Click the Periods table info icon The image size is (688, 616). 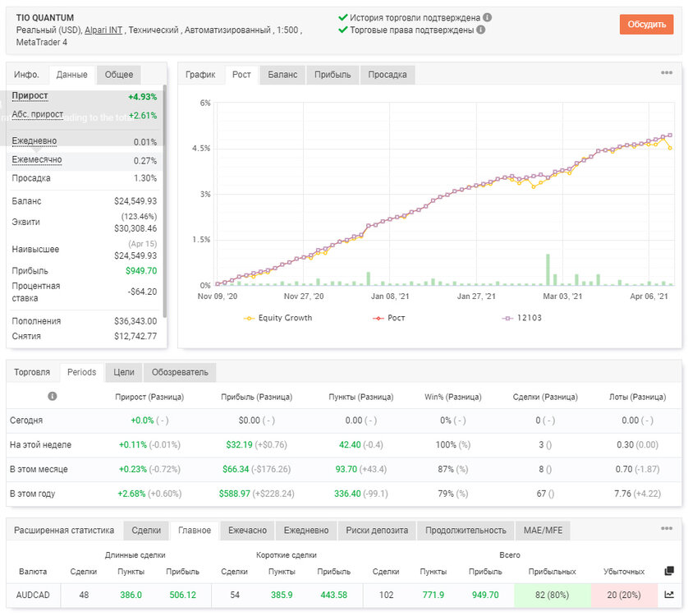(x=53, y=397)
